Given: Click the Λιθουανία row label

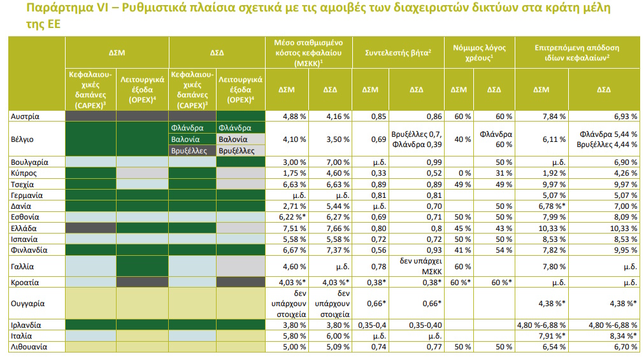Looking at the screenshot, I should click(29, 347).
